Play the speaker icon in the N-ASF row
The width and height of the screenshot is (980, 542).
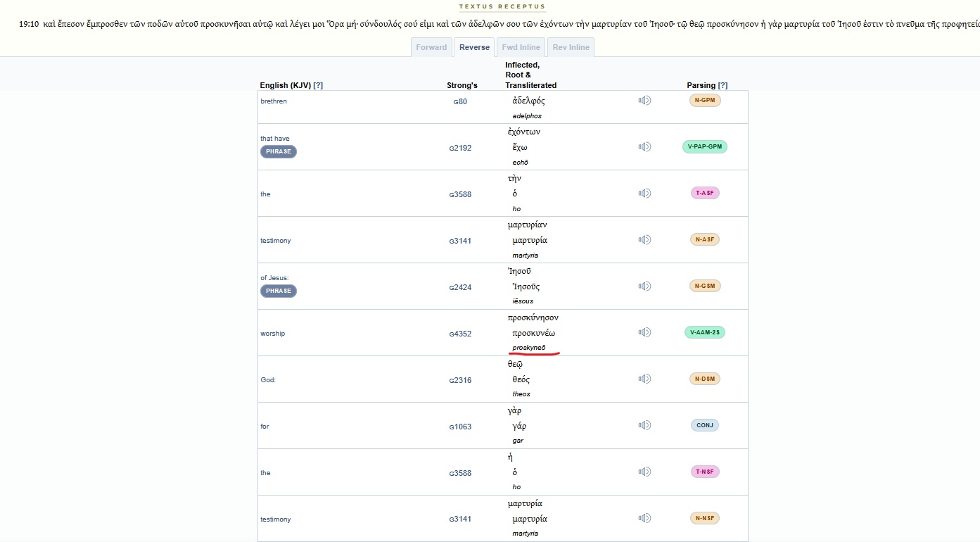click(x=644, y=240)
